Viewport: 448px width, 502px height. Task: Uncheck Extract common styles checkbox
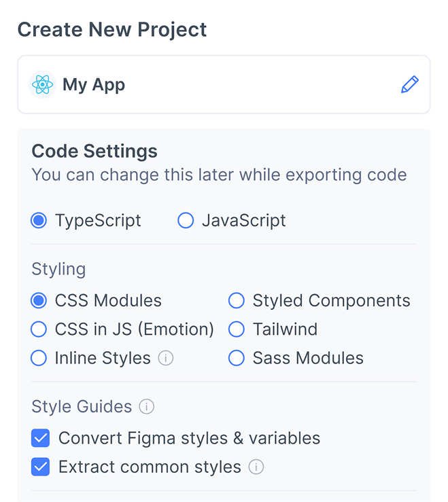click(x=40, y=467)
